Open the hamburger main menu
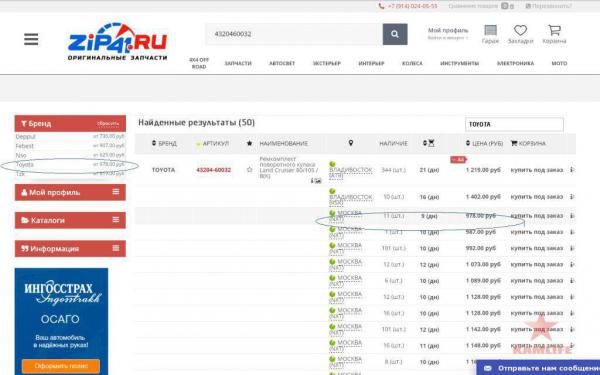 coord(31,39)
